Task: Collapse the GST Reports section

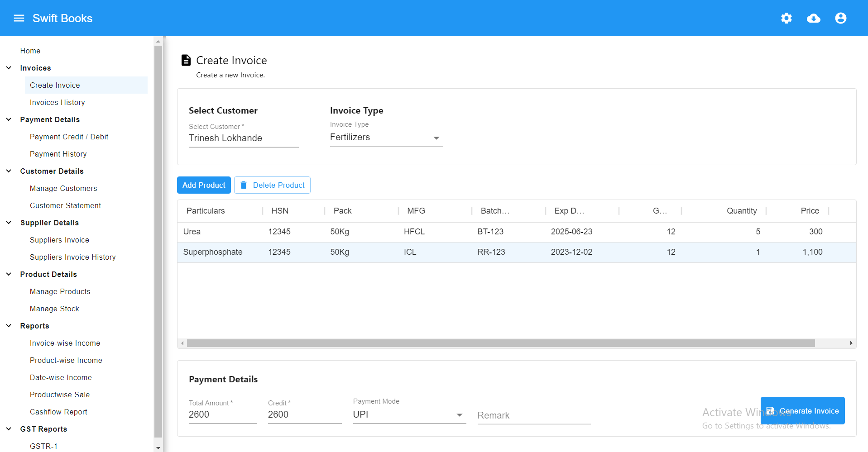Action: tap(9, 428)
